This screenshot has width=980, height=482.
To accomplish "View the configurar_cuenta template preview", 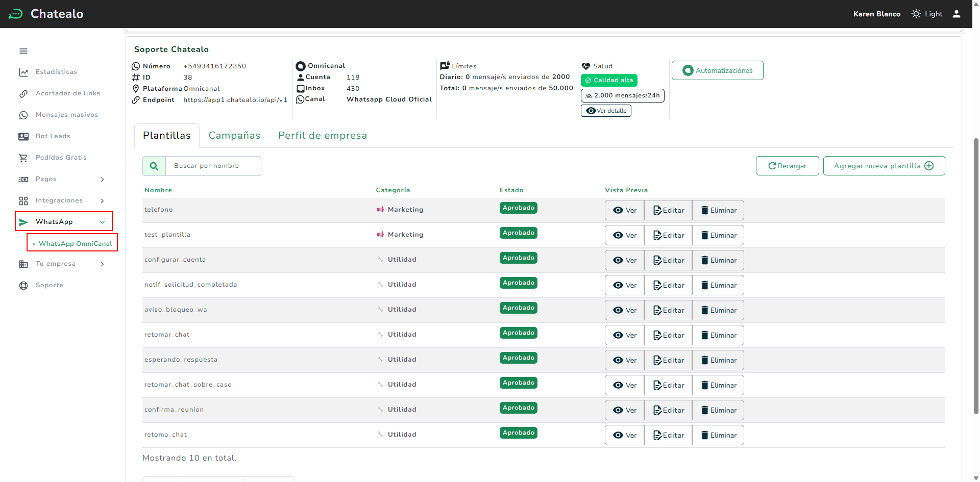I will 625,260.
